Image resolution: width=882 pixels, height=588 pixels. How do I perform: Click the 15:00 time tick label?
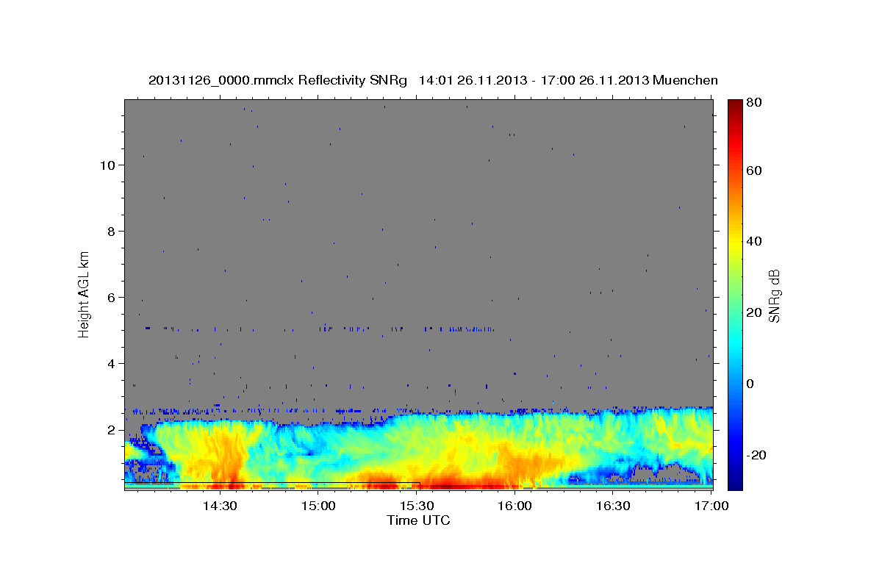click(318, 506)
